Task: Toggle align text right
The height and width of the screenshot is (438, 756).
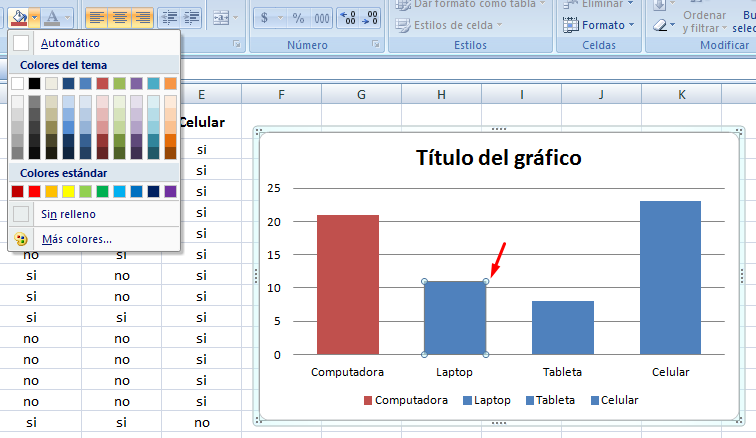Action: [x=142, y=17]
